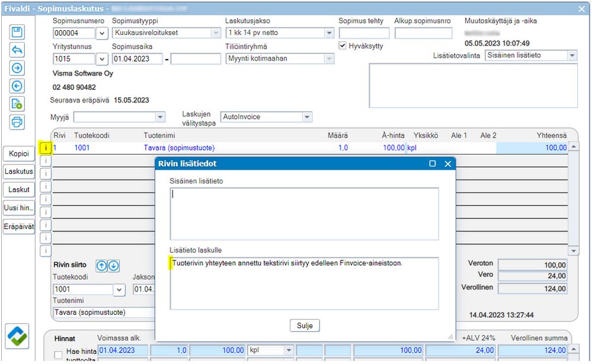Click the dialog resize grip corner

click(x=450, y=337)
